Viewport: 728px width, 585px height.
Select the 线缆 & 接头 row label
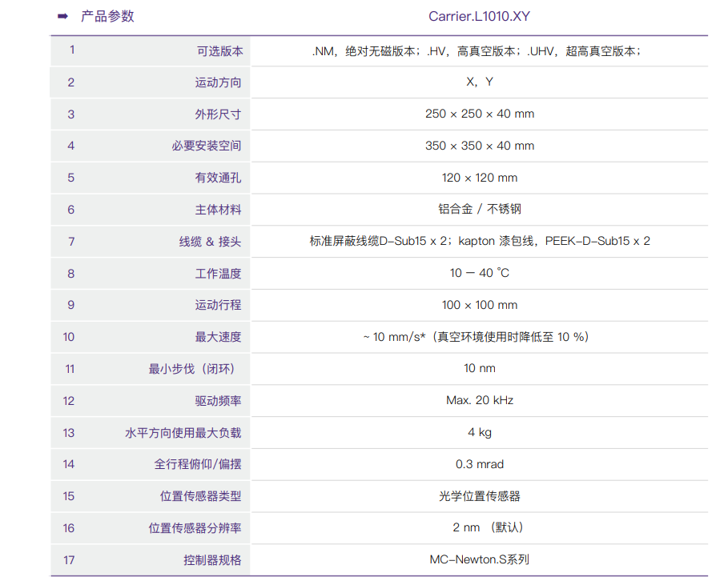210,242
